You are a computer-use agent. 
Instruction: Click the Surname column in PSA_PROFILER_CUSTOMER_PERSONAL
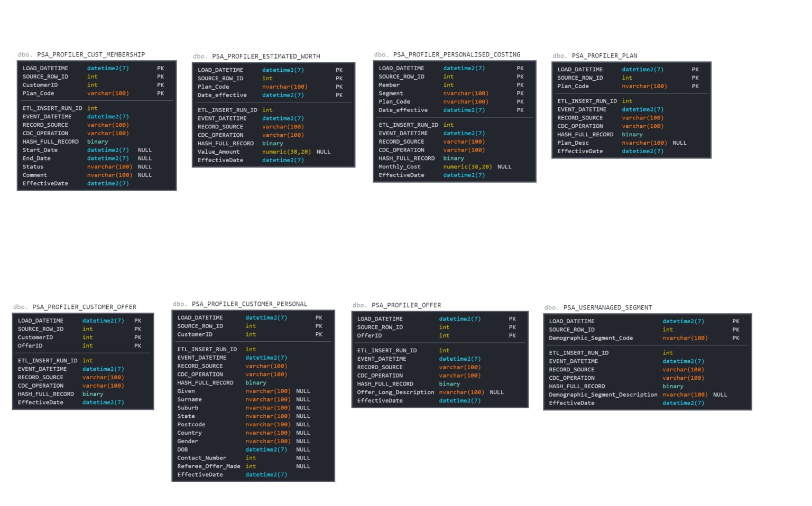click(189, 399)
